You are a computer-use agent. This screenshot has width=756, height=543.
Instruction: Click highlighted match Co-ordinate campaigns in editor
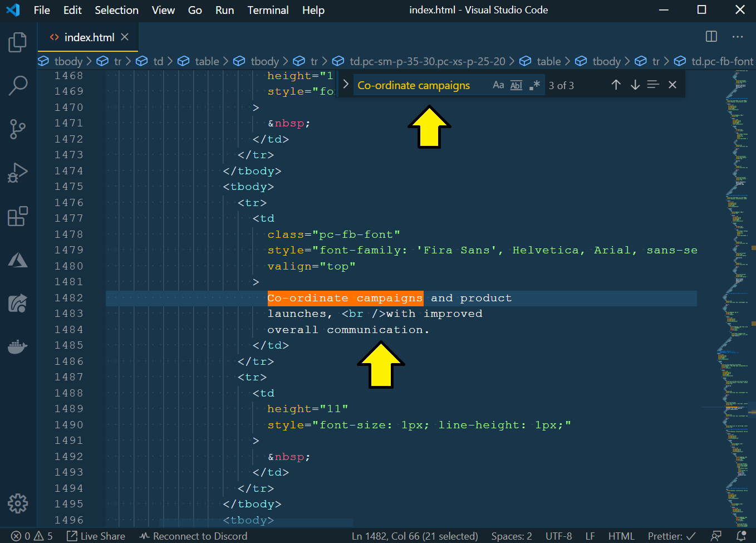tap(345, 298)
